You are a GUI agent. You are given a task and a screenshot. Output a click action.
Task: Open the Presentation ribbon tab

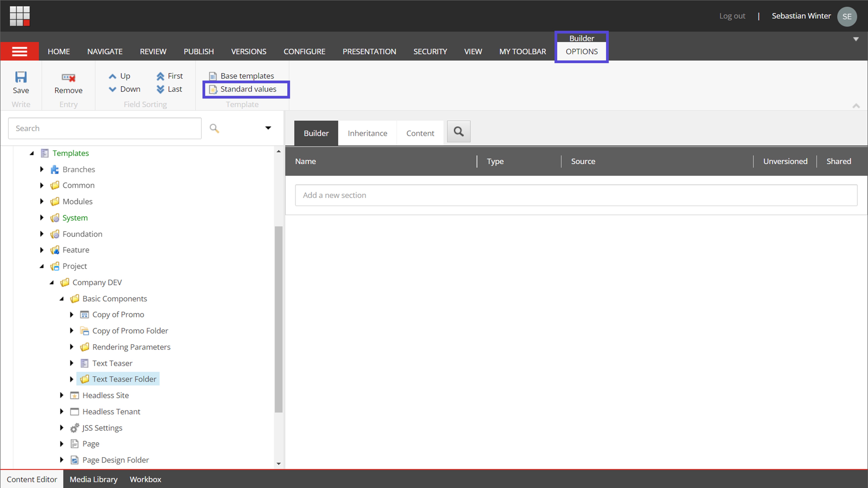pos(369,51)
